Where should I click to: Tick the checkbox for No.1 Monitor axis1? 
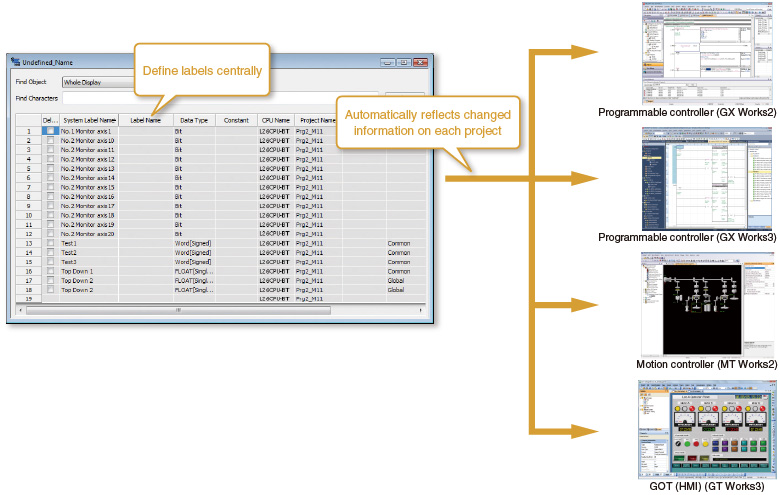coord(50,131)
